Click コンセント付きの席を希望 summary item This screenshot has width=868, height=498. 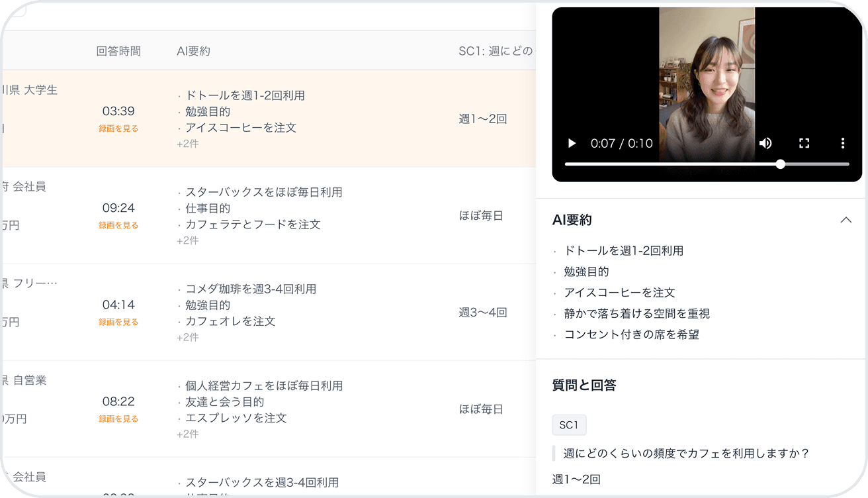click(632, 334)
